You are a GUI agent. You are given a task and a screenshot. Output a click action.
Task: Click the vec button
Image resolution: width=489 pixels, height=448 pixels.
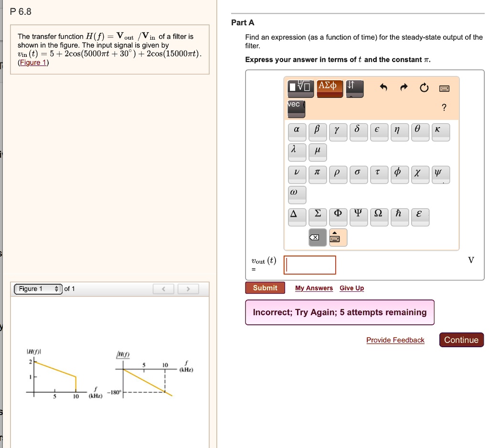(x=296, y=108)
